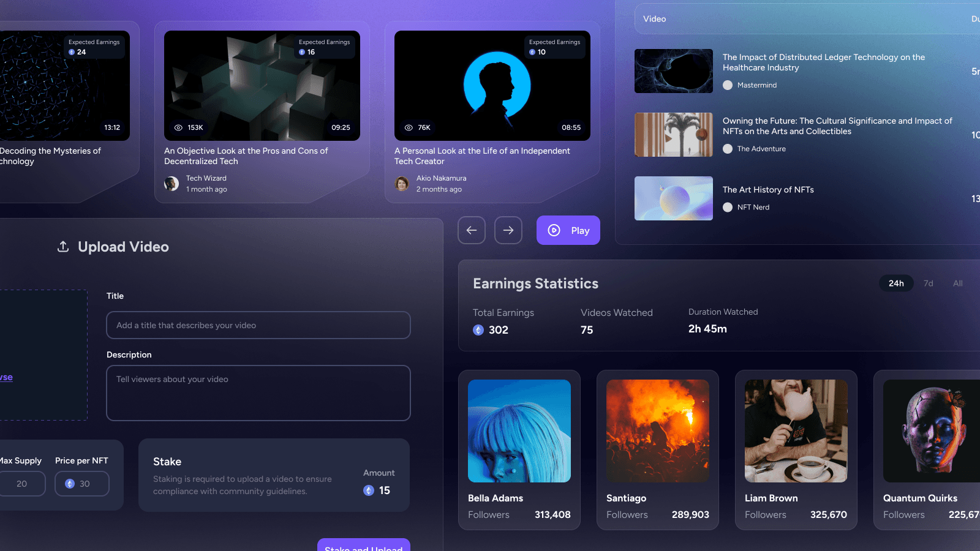980x551 pixels.
Task: Click the Videos Watched value 75
Action: (587, 330)
